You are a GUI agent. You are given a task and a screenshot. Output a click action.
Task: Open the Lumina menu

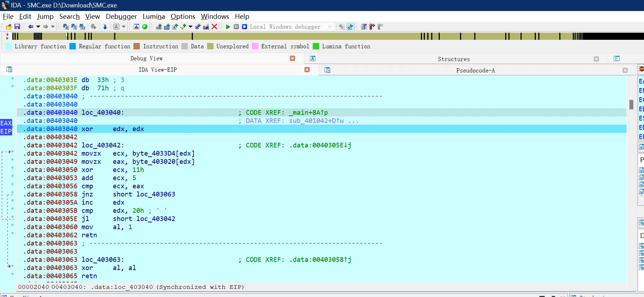154,16
